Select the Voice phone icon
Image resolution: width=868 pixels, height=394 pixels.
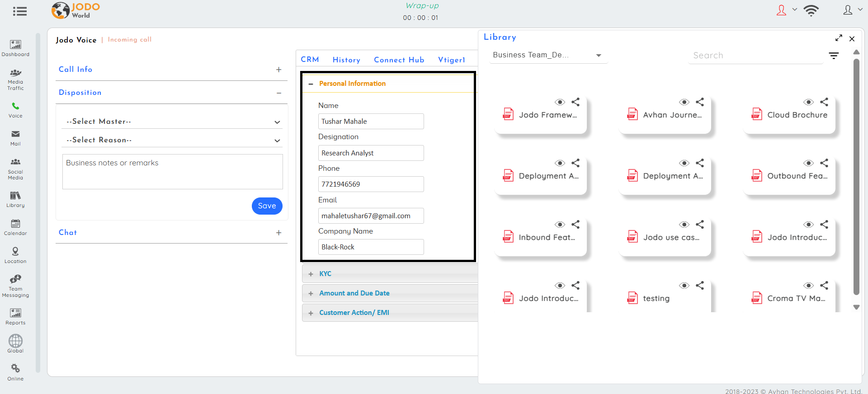click(15, 106)
